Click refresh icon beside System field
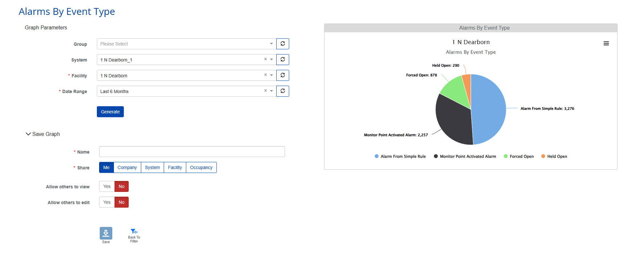 coord(282,60)
